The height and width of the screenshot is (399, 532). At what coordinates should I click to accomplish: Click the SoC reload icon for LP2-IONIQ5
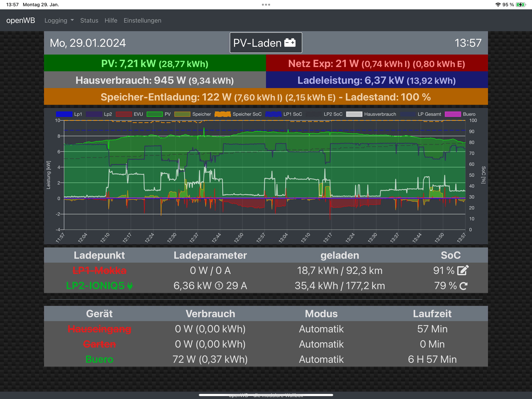coord(463,286)
